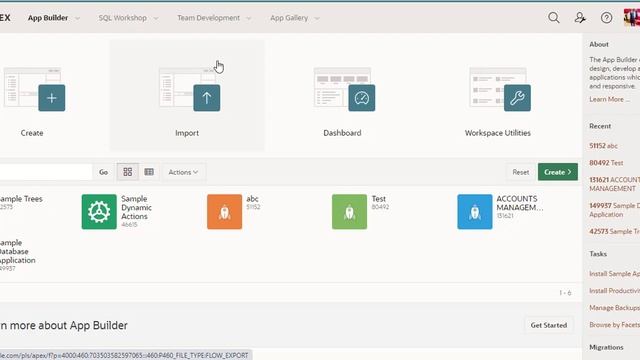Expand the SQL Workshop menu arrow
Screen dimensions: 640x360
[156, 18]
